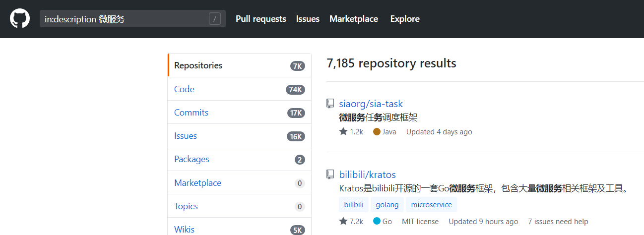
Task: Open siaorg/sia-task repository link
Action: (x=371, y=104)
